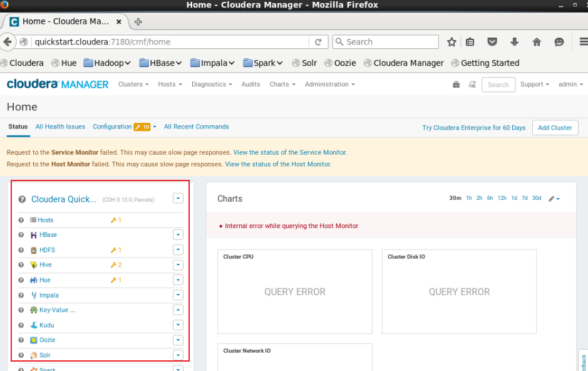Image resolution: width=588 pixels, height=371 pixels.
Task: Open the Pocket icon in toolbar
Action: (492, 42)
